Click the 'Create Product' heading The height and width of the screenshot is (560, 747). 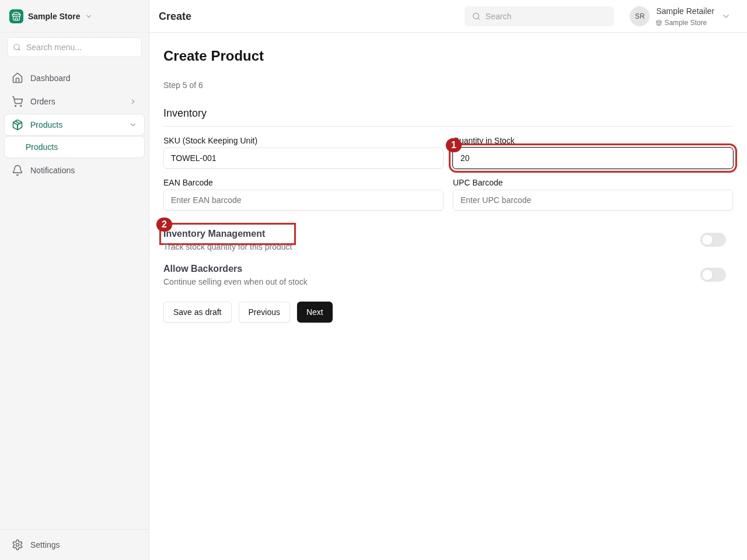tap(214, 56)
